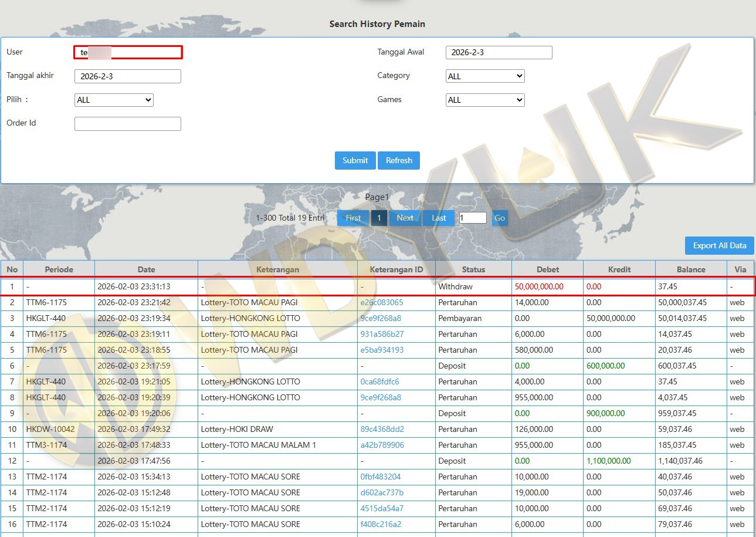This screenshot has width=756, height=537.
Task: Open the Pilih dropdown
Action: pyautogui.click(x=114, y=100)
